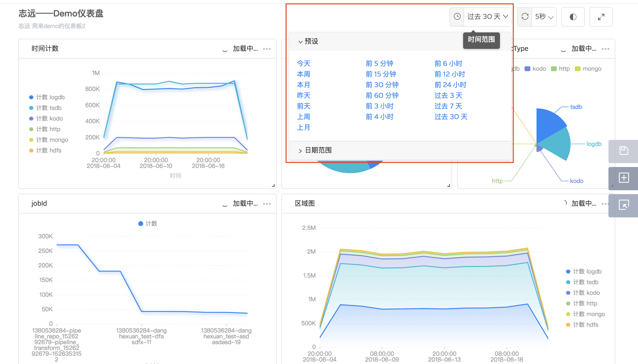Screen dimensions: 638x364
Task: Click the import arrow box icon
Action: tap(623, 205)
